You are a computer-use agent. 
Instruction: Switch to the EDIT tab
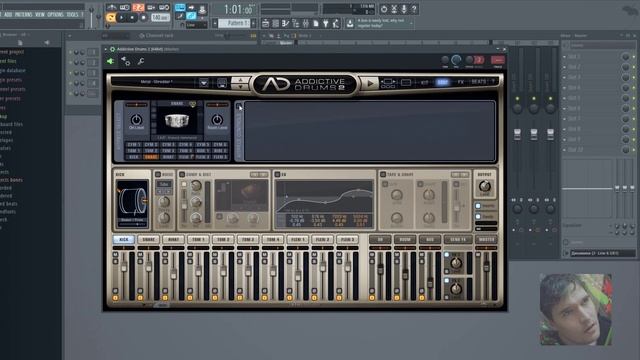tap(442, 82)
